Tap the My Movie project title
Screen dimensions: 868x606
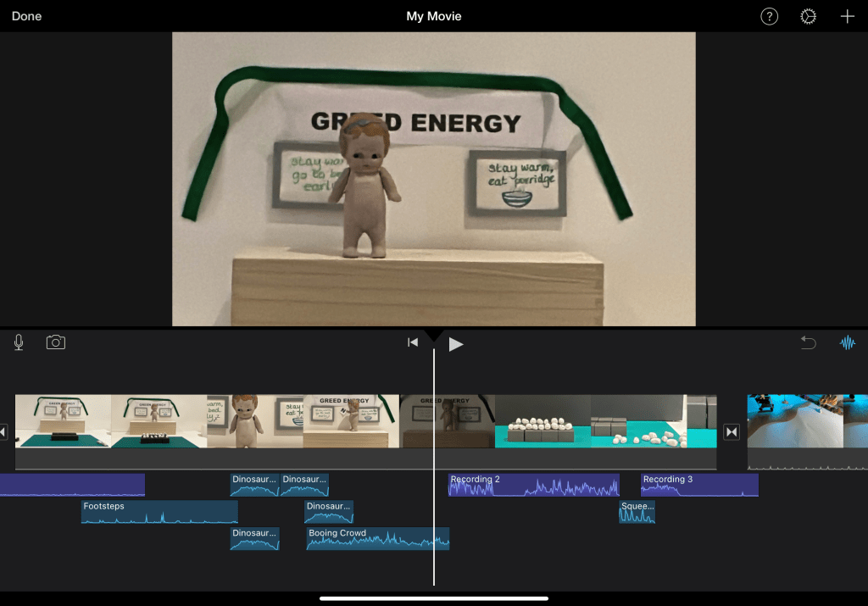[x=433, y=17]
